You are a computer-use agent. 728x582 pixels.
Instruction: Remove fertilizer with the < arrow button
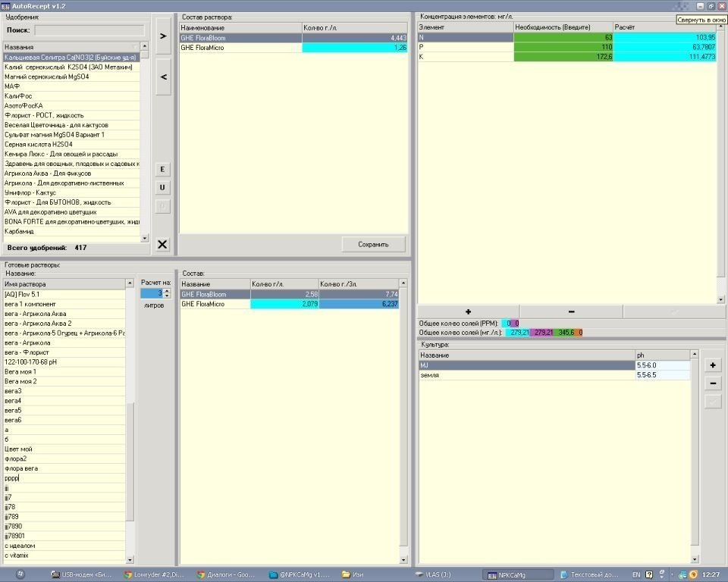(x=163, y=77)
